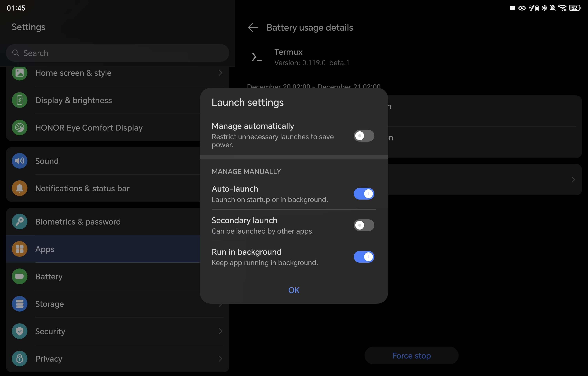Viewport: 588px width, 376px height.
Task: Click the Security shield icon
Action: point(20,331)
